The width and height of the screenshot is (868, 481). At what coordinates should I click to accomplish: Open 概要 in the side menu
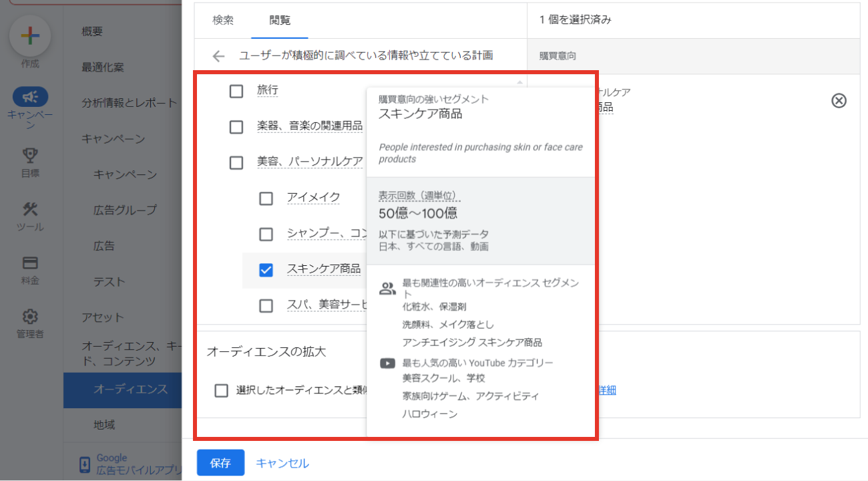tap(92, 31)
